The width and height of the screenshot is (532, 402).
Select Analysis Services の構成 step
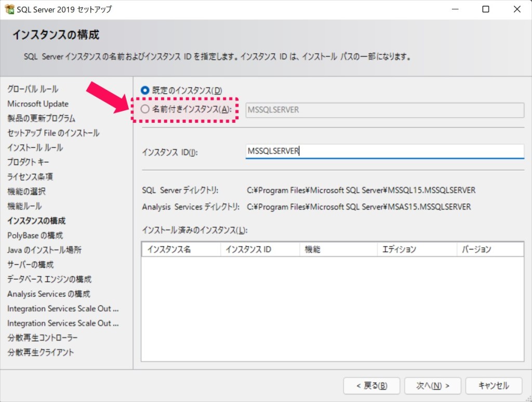point(49,294)
